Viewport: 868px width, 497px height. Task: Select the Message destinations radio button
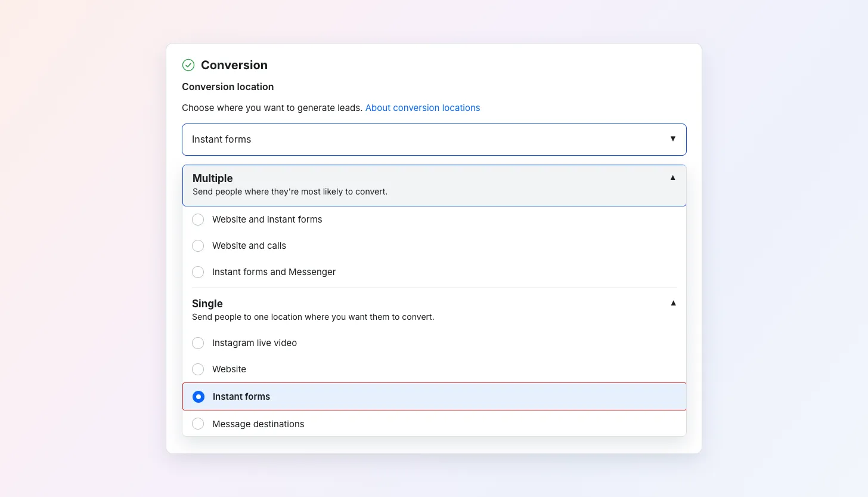point(198,424)
